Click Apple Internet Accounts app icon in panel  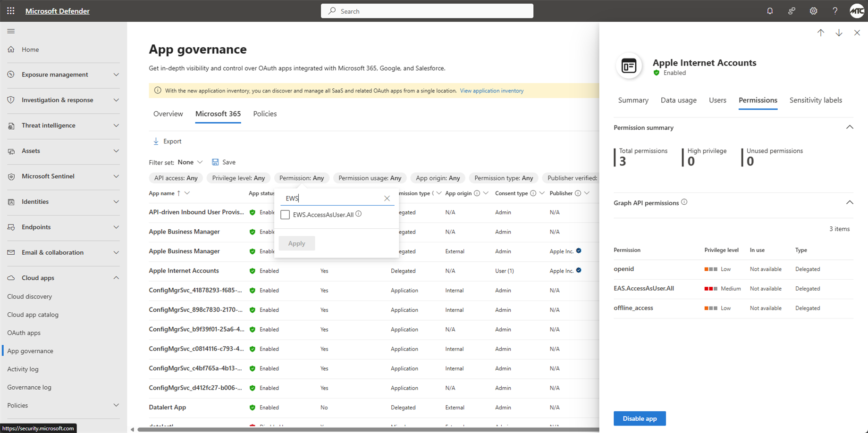[629, 66]
